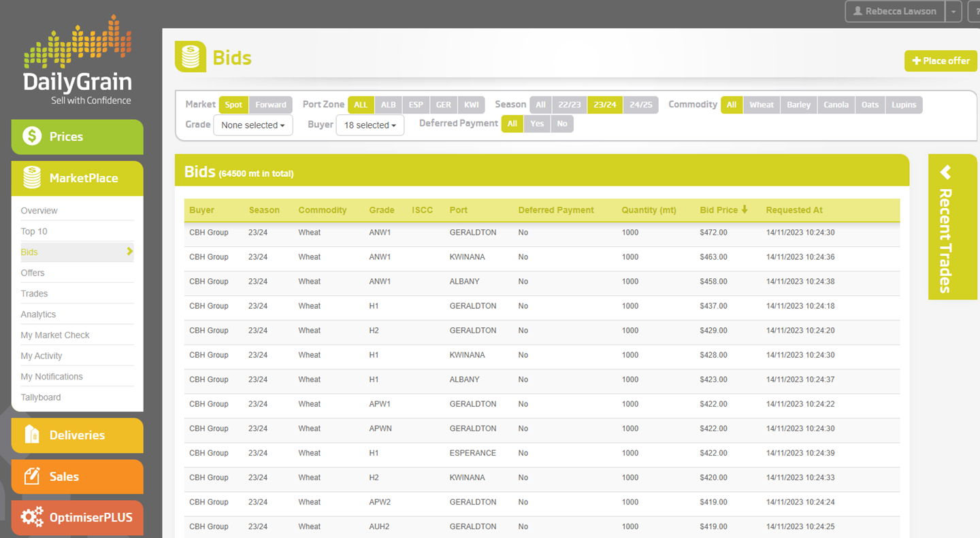
Task: Click the 14/11/2023 10:24:39 timestamp
Action: pyautogui.click(x=800, y=453)
